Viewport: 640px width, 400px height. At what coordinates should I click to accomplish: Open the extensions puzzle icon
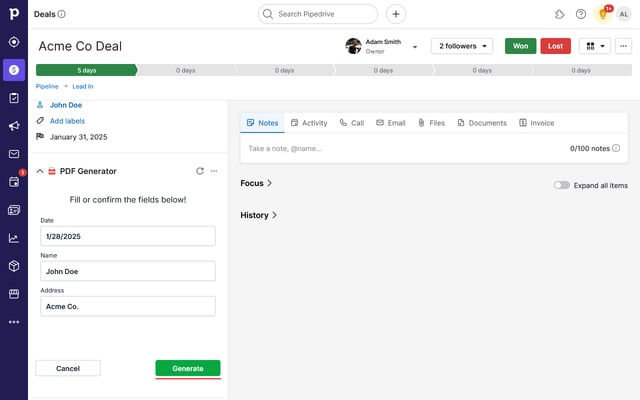[x=560, y=14]
